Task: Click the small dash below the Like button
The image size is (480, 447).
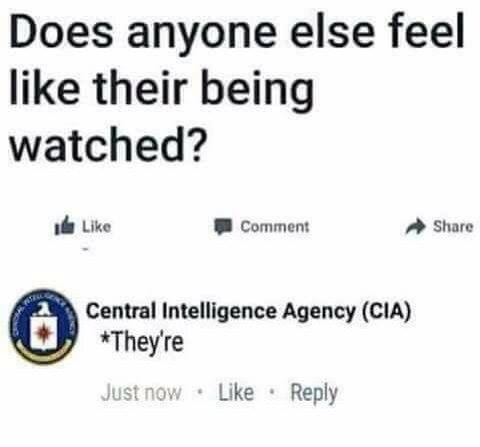Action: click(x=86, y=249)
